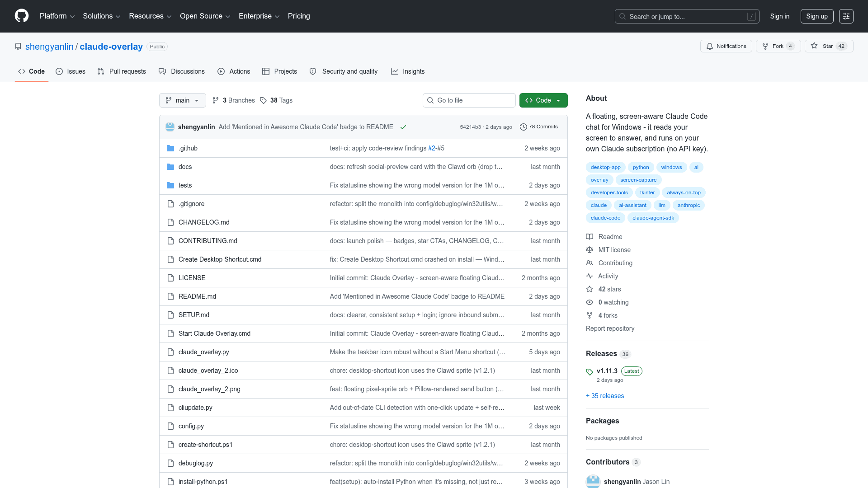Star the claude-overlay repository
This screenshot has width=868, height=488.
coord(829,46)
